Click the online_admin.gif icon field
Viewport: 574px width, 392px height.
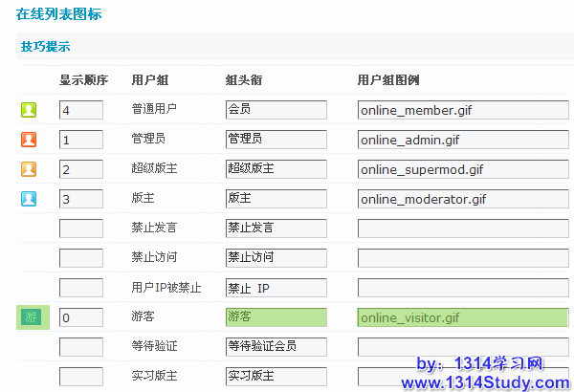(x=462, y=141)
